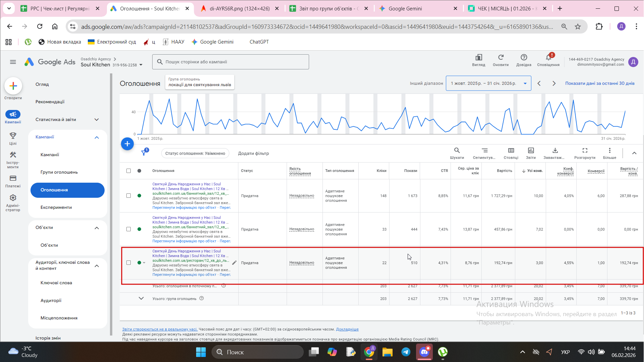Check the first ad row checkbox
The image size is (644, 362).
[128, 196]
